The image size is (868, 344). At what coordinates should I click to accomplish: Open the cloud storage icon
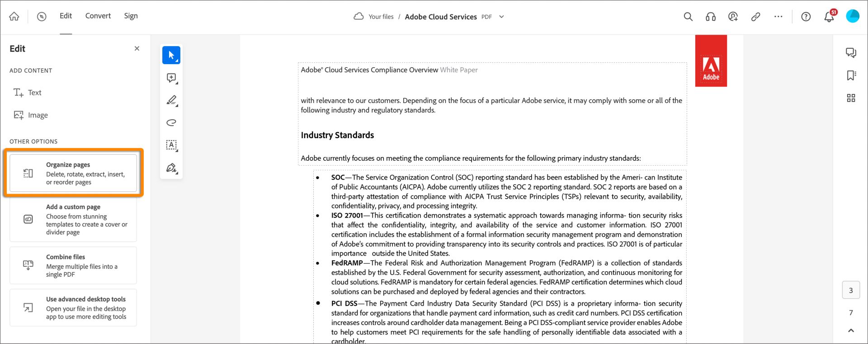359,17
